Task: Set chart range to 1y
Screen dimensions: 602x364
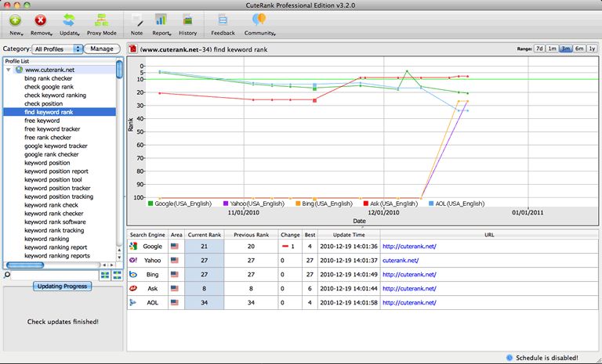Action: point(592,49)
